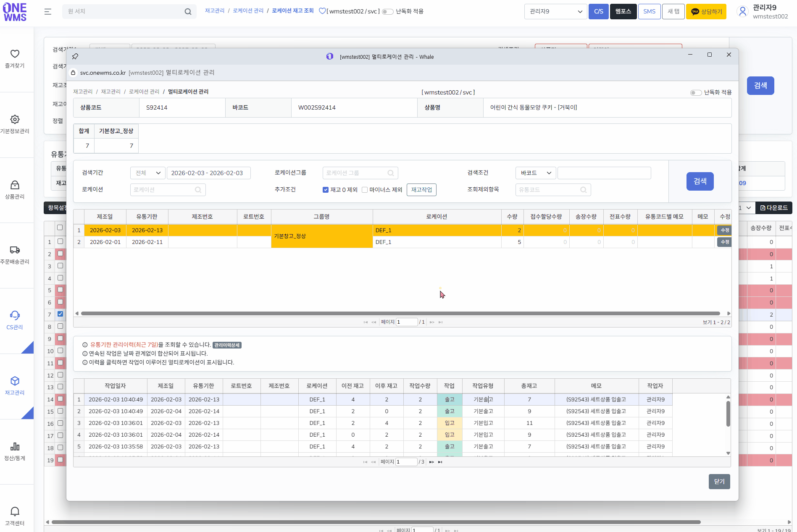Viewport: 797px width, 532px height.
Task: Toggle 난독화 적용 switch in popup
Action: pyautogui.click(x=696, y=92)
